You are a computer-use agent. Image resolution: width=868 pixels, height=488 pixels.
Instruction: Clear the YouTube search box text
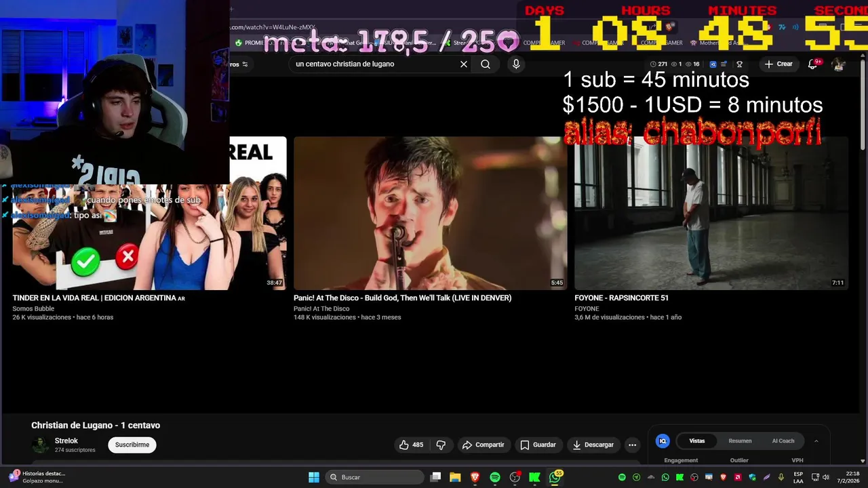pos(464,64)
